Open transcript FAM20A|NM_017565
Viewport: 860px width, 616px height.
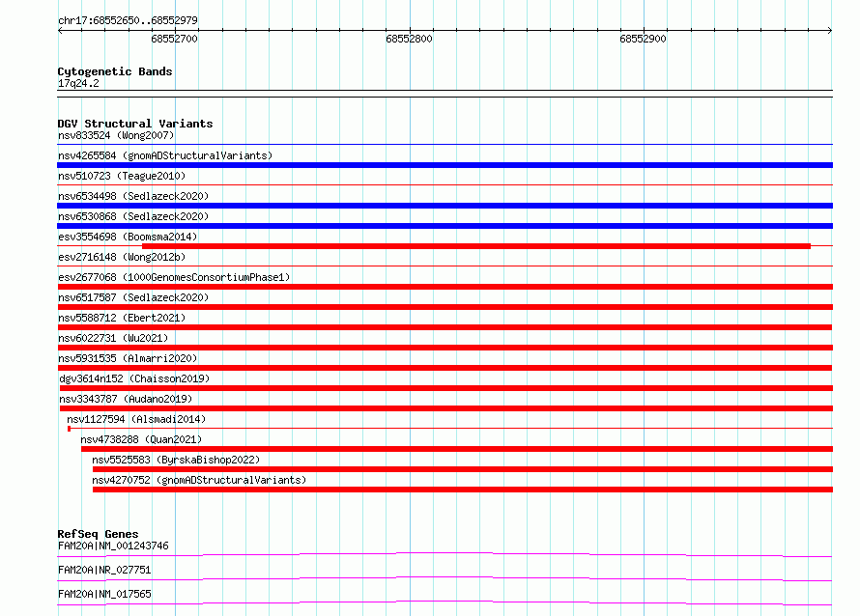(104, 594)
